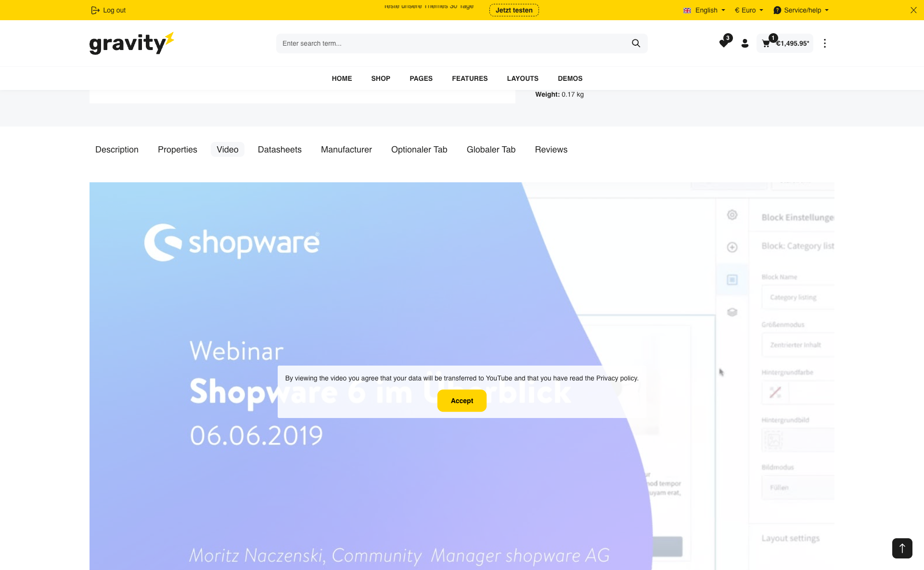This screenshot has width=924, height=570.
Task: Close the yellow top banner
Action: 913,10
